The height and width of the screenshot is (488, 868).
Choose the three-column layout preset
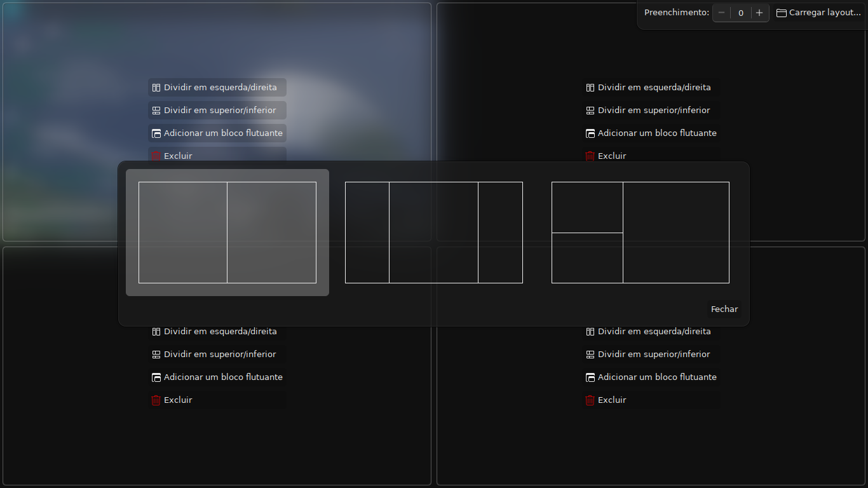433,233
